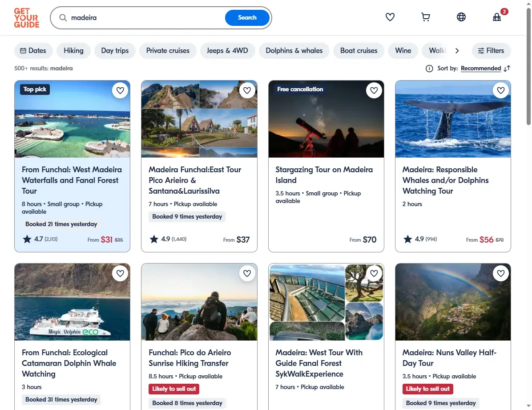
Task: Open the profile icon with notification badge
Action: (x=497, y=16)
